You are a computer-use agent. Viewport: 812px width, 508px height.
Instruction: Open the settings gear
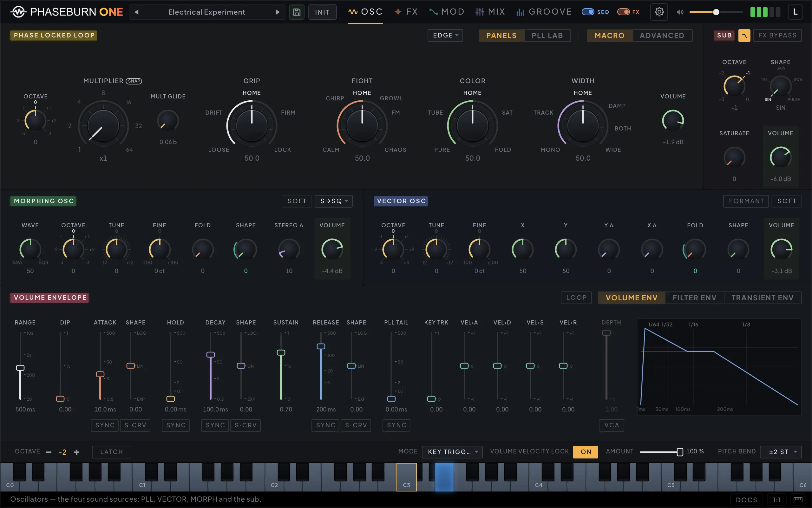click(x=659, y=12)
